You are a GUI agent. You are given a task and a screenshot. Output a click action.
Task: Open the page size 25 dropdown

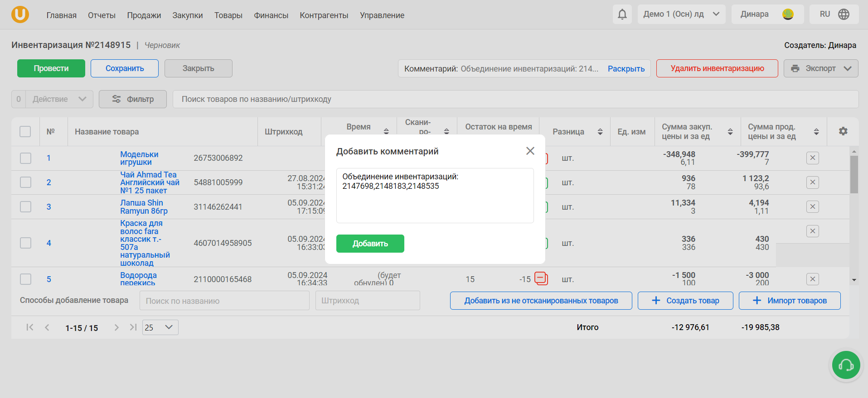tap(160, 327)
